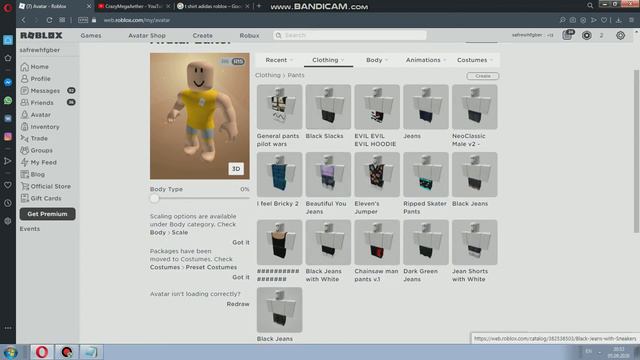Select I feel Bricky 2 thumbnail

(280, 175)
